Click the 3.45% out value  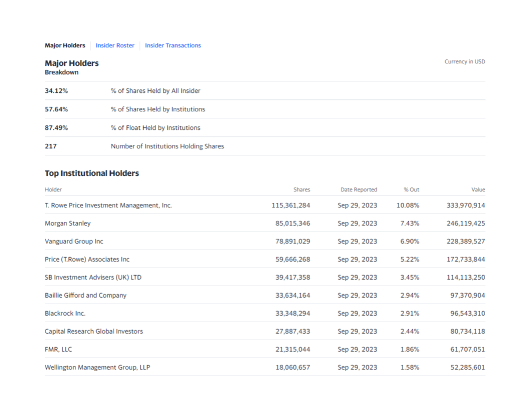pos(410,277)
